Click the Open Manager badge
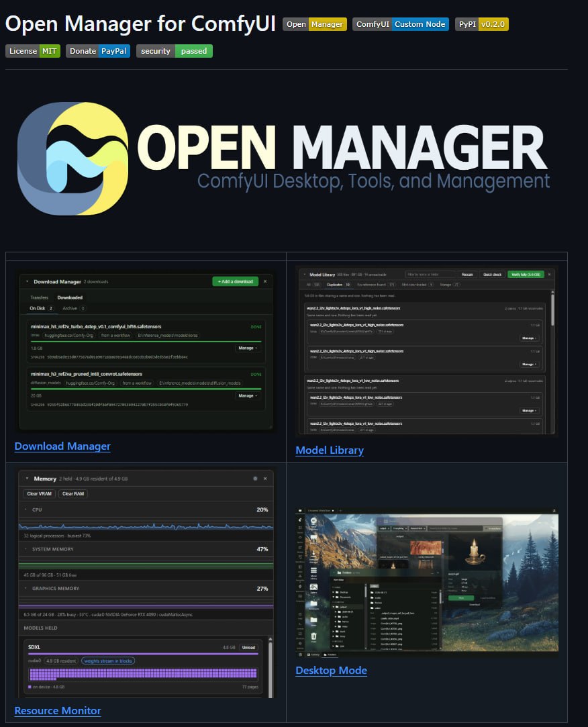Viewport: 588px width, 727px height. (315, 24)
